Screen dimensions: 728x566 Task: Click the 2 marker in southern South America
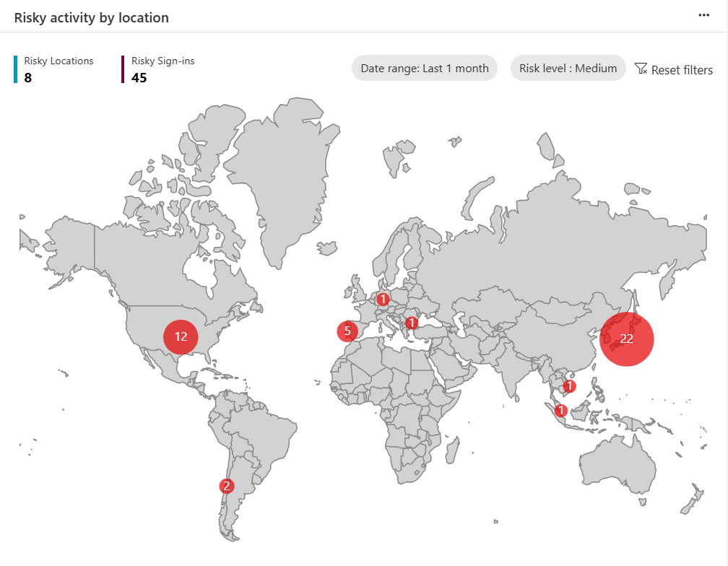(x=227, y=486)
